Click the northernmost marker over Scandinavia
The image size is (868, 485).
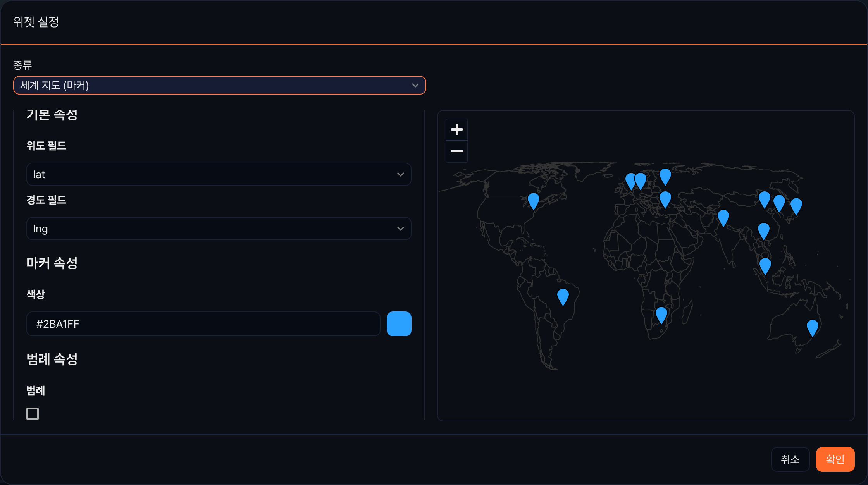[665, 177]
